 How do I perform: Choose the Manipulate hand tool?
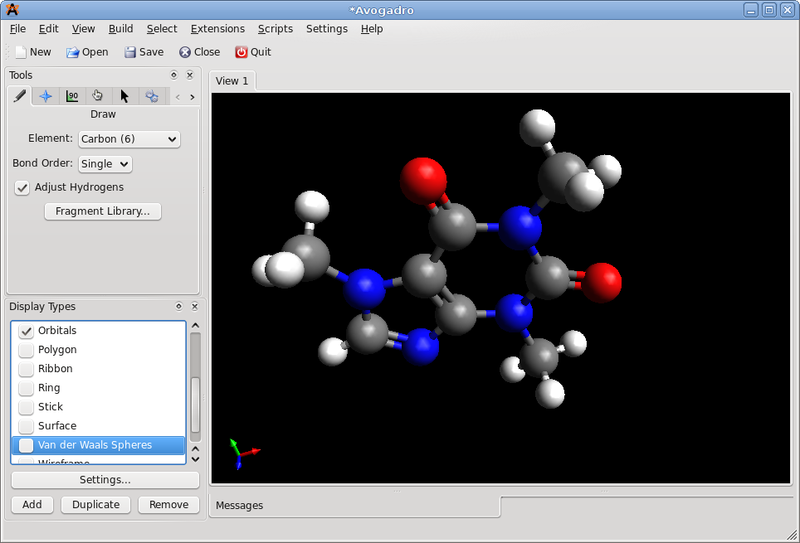(98, 96)
